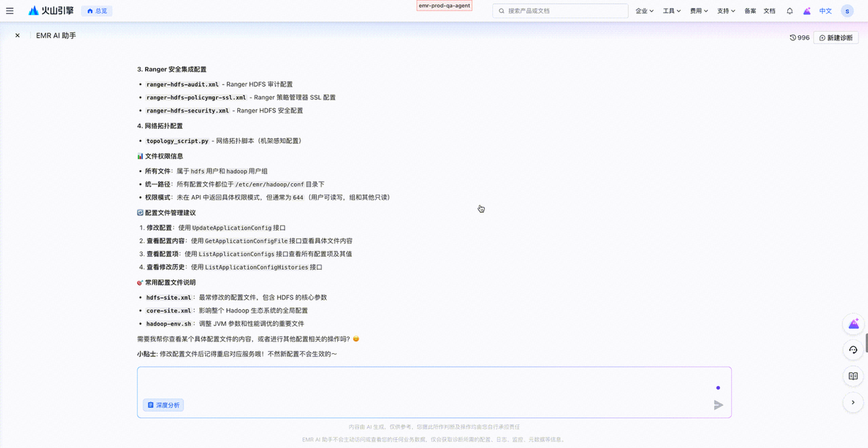Expand the 支持 dropdown
This screenshot has width=868, height=448.
[726, 11]
